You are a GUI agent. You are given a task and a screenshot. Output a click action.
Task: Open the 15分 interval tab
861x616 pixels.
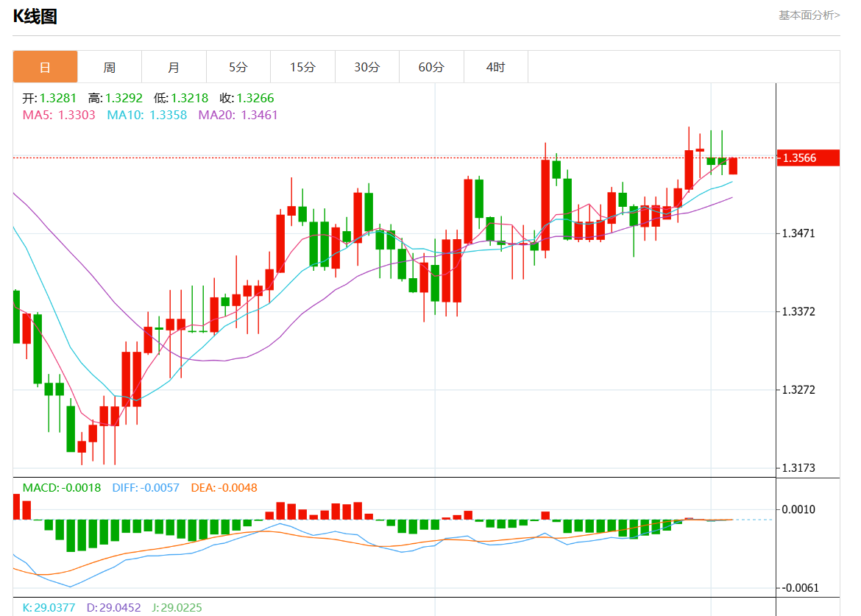tap(302, 67)
